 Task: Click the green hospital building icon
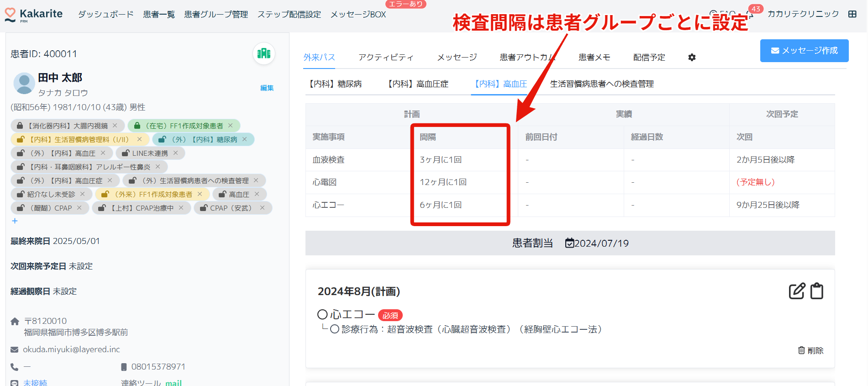(x=263, y=53)
